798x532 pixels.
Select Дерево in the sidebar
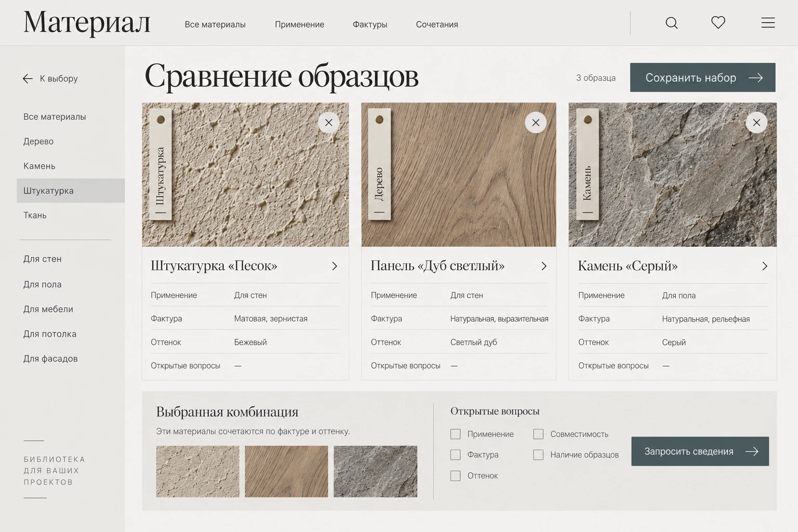pos(38,141)
